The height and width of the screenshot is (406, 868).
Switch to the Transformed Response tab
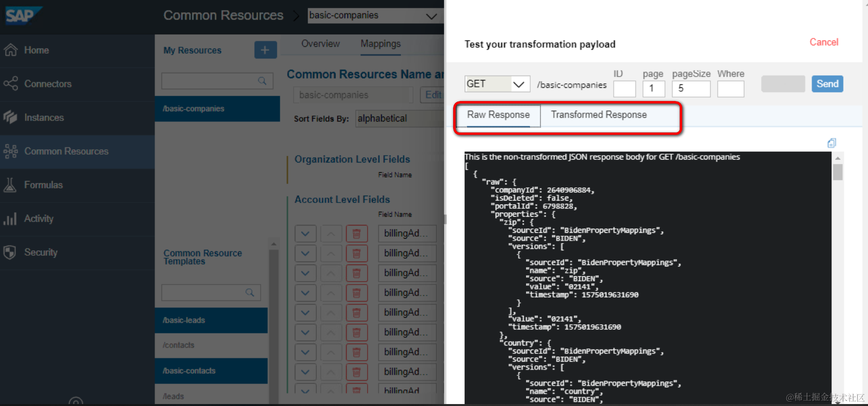(599, 115)
